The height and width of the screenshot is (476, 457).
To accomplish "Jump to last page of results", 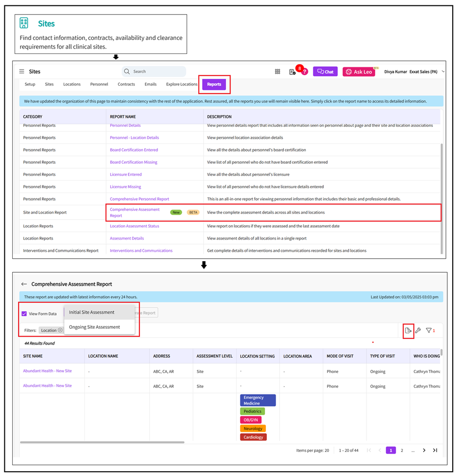I will 435,450.
